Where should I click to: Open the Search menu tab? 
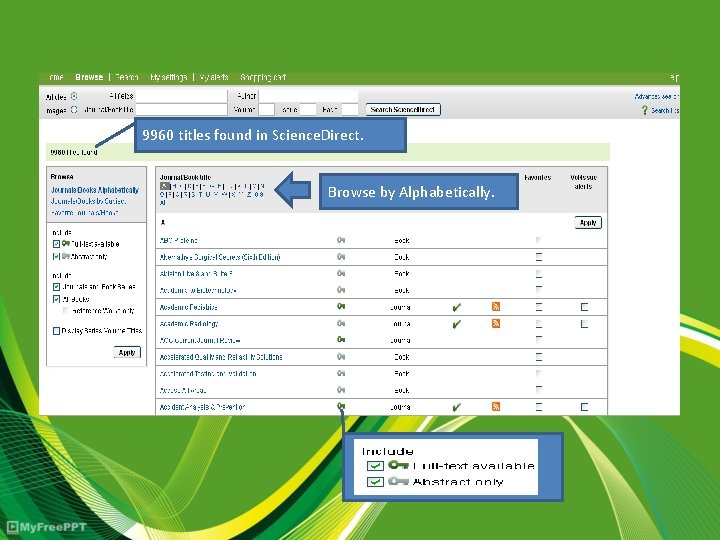(x=127, y=77)
